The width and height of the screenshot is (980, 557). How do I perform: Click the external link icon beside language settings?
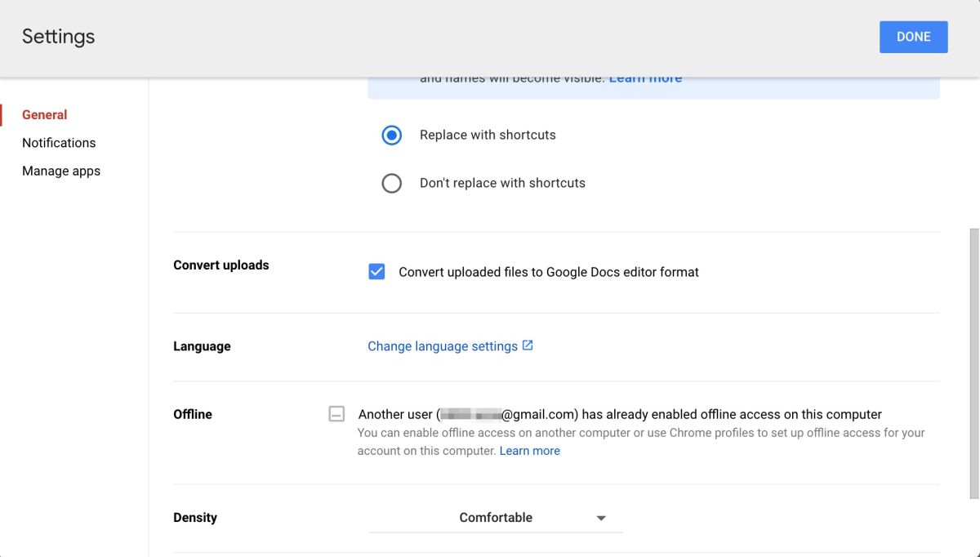528,345
